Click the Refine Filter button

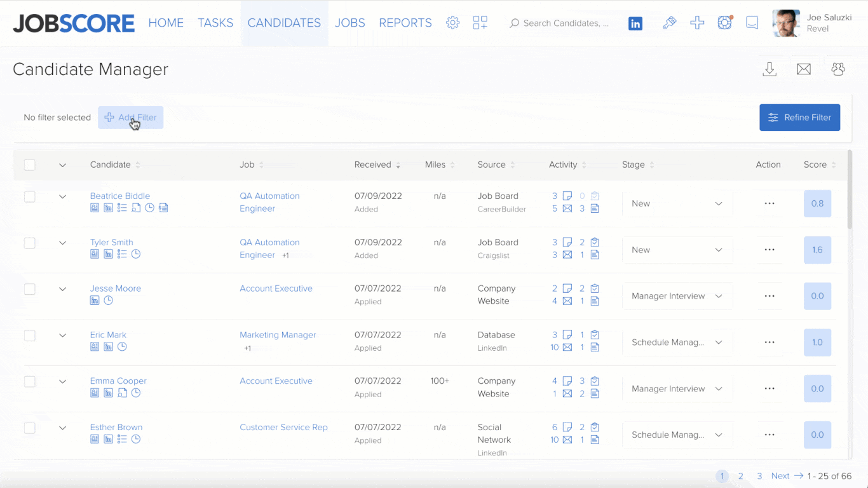[800, 118]
